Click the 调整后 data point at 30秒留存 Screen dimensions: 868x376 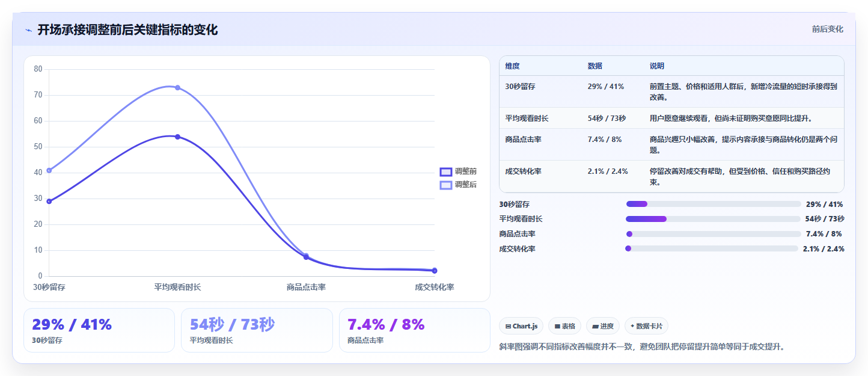tap(49, 170)
